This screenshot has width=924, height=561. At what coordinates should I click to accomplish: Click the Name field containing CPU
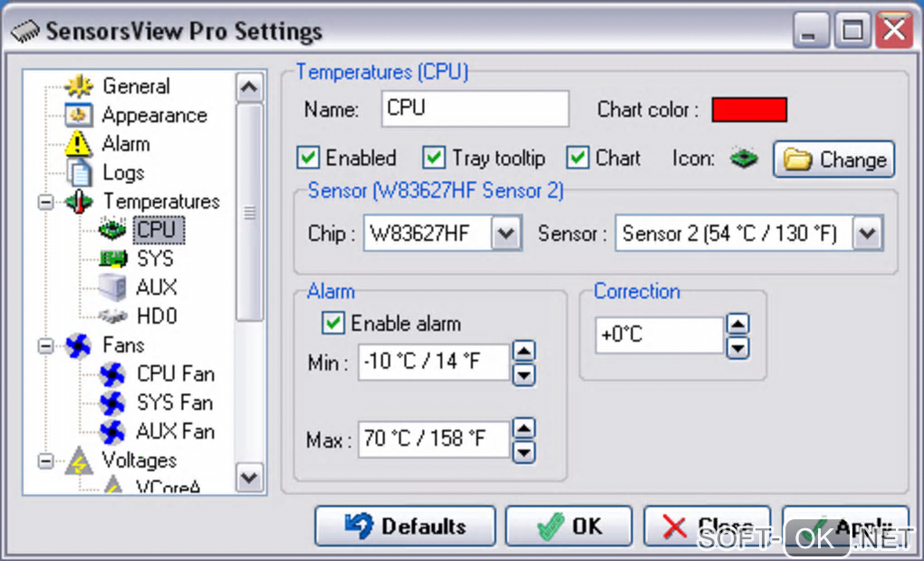pyautogui.click(x=475, y=109)
